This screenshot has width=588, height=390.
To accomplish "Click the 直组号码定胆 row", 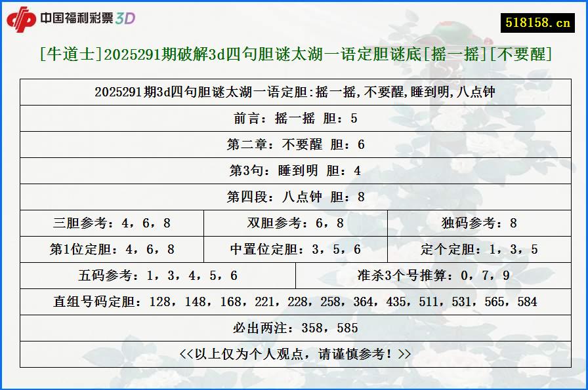I will tap(294, 302).
